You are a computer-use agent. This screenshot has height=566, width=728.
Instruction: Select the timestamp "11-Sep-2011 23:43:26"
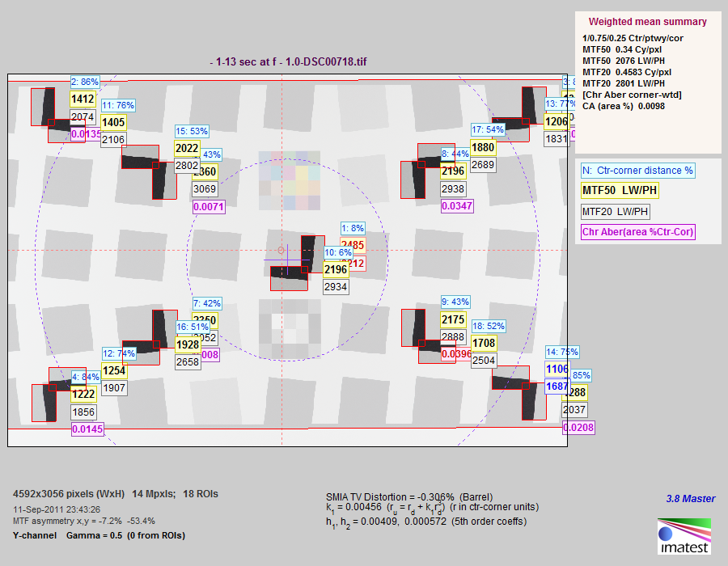tap(57, 509)
